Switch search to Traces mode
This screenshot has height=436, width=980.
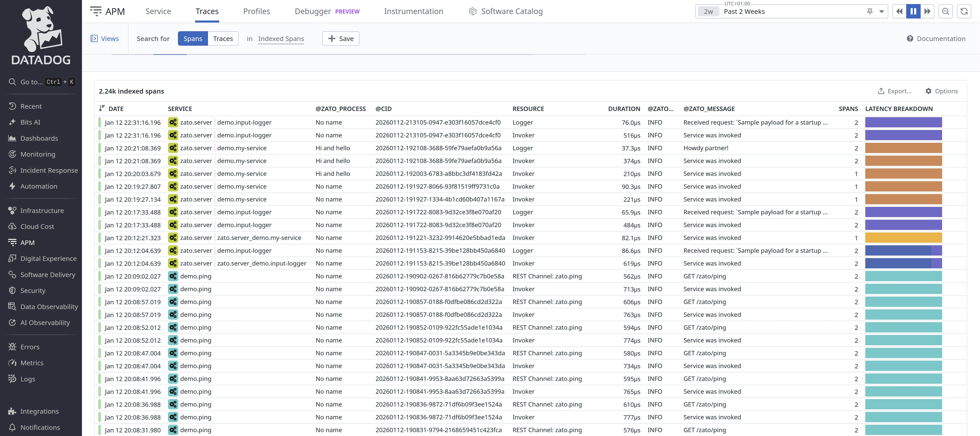point(223,38)
